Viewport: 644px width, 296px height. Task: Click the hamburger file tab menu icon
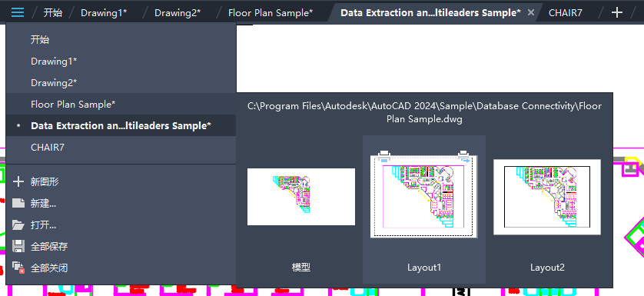point(18,12)
